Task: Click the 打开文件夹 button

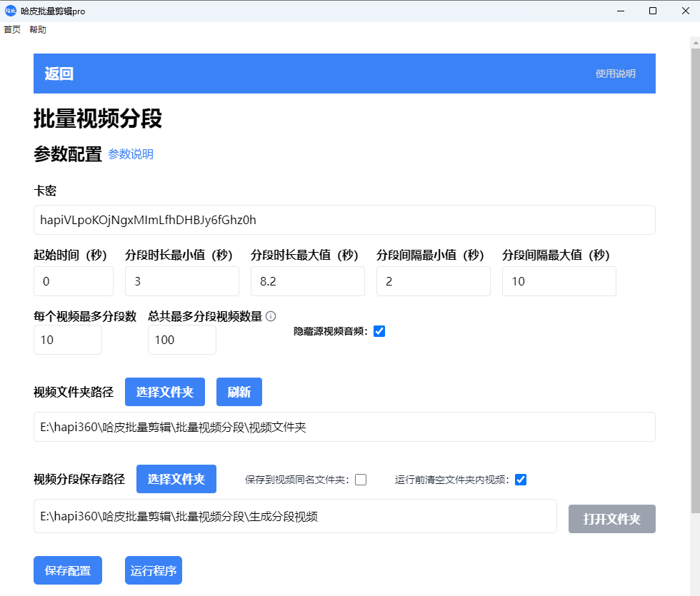Action: coord(611,519)
